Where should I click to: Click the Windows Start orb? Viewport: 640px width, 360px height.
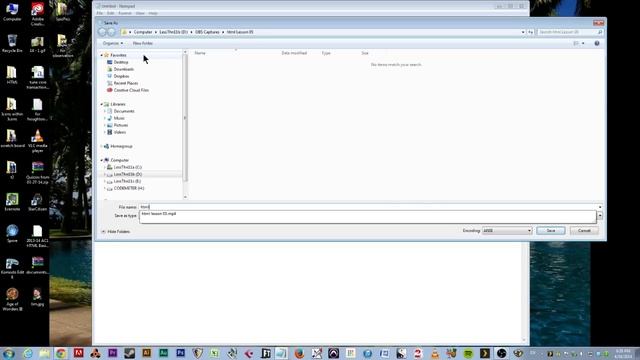click(8, 353)
